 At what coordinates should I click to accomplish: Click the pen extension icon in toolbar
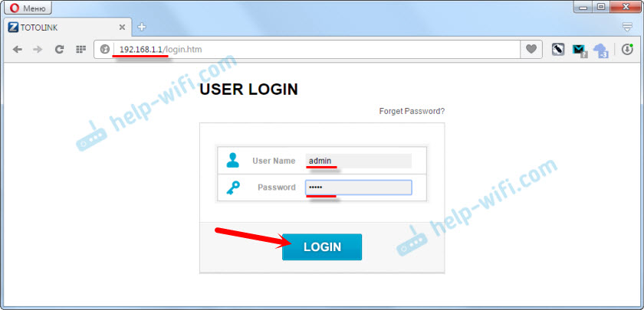pos(558,50)
